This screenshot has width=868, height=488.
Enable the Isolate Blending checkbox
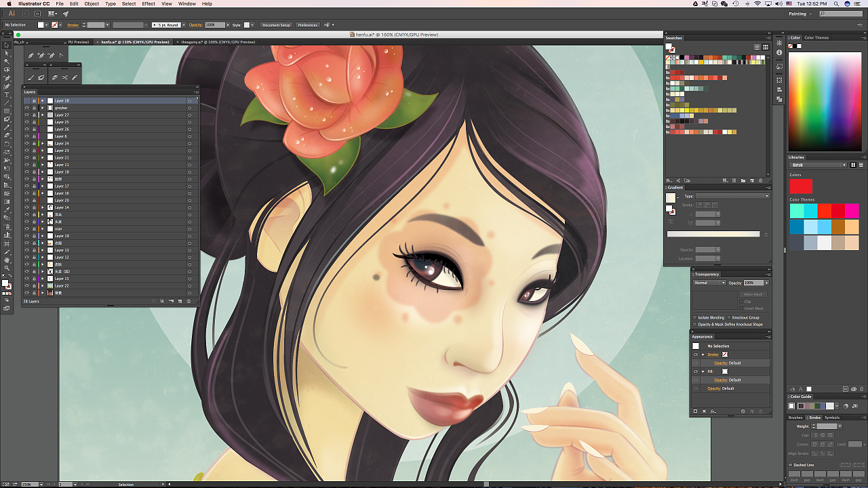[x=695, y=317]
